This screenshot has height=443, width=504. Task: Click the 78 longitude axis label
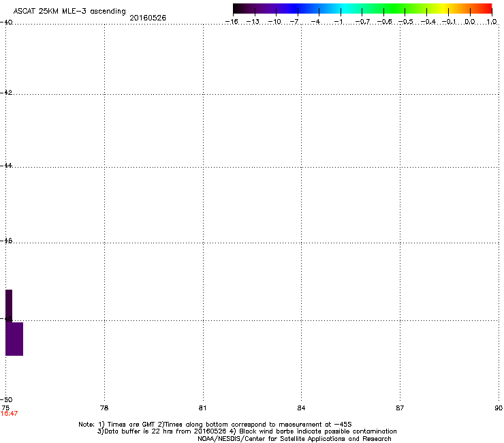(104, 408)
